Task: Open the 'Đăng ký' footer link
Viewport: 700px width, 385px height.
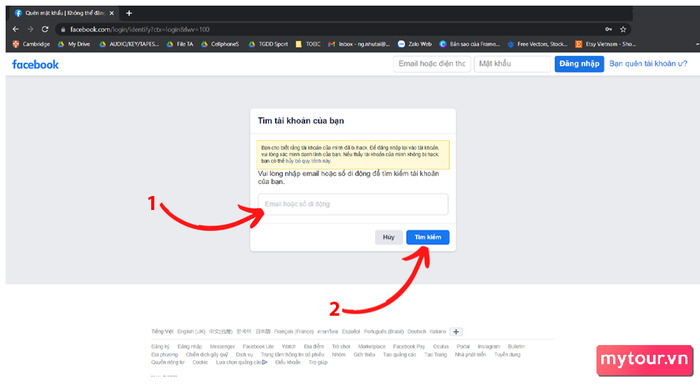Action: click(160, 347)
